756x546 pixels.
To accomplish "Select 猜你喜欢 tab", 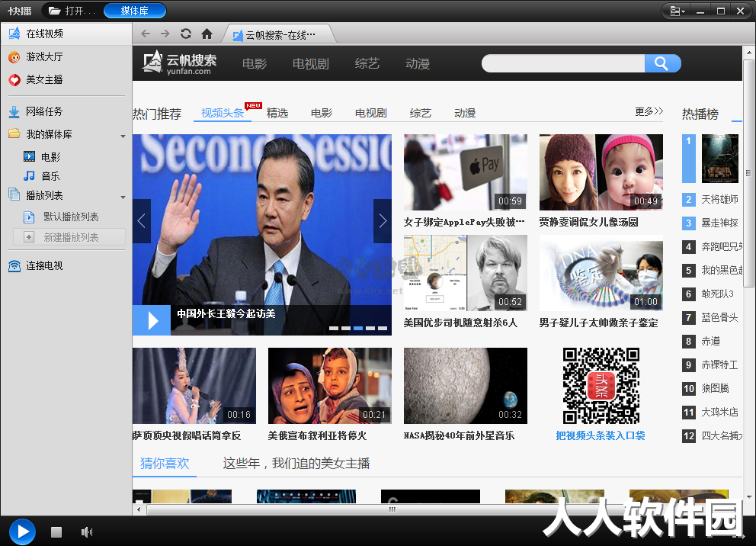I will click(165, 464).
